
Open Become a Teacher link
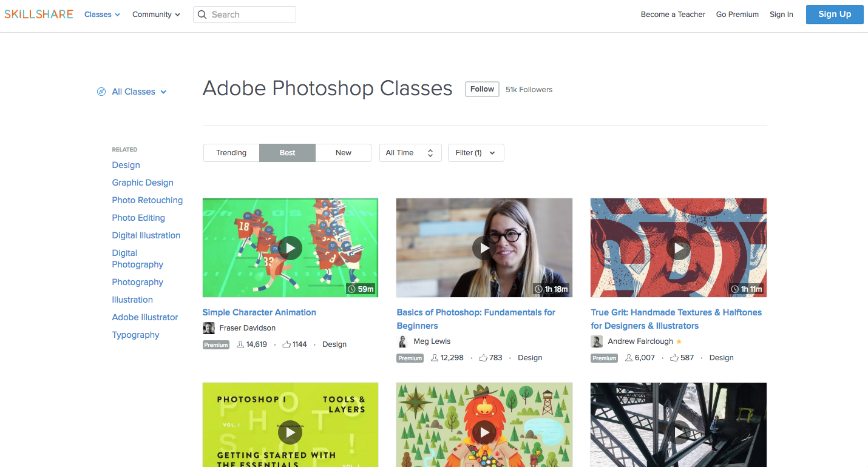click(x=673, y=15)
